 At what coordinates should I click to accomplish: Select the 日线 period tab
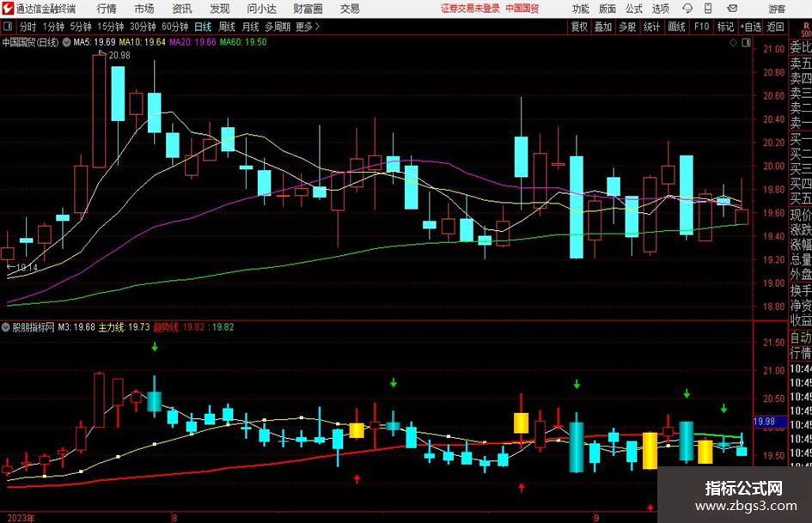point(203,27)
